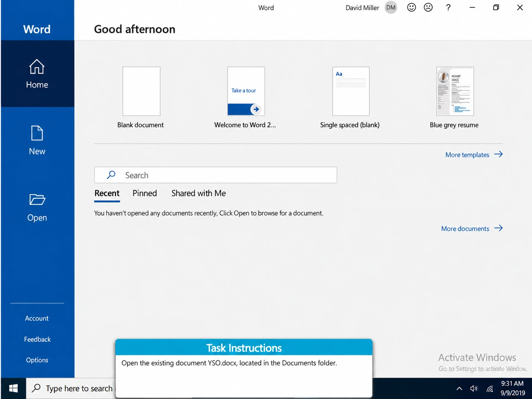This screenshot has height=399, width=532.
Task: Close the Word window
Action: [520, 7]
